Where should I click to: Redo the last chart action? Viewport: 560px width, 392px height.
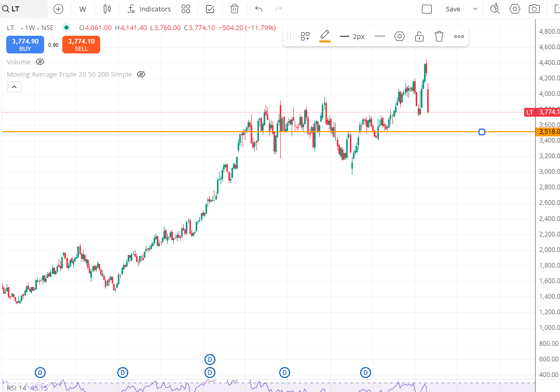point(278,9)
